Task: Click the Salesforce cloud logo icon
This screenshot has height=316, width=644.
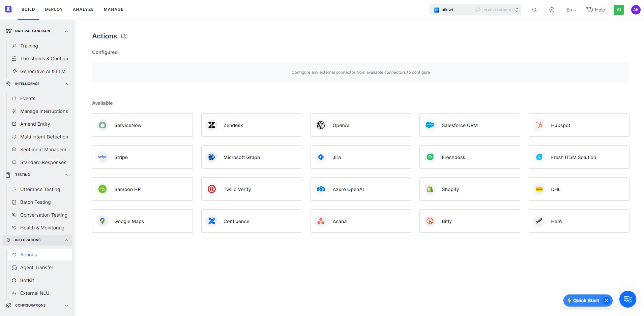Action: pos(430,125)
